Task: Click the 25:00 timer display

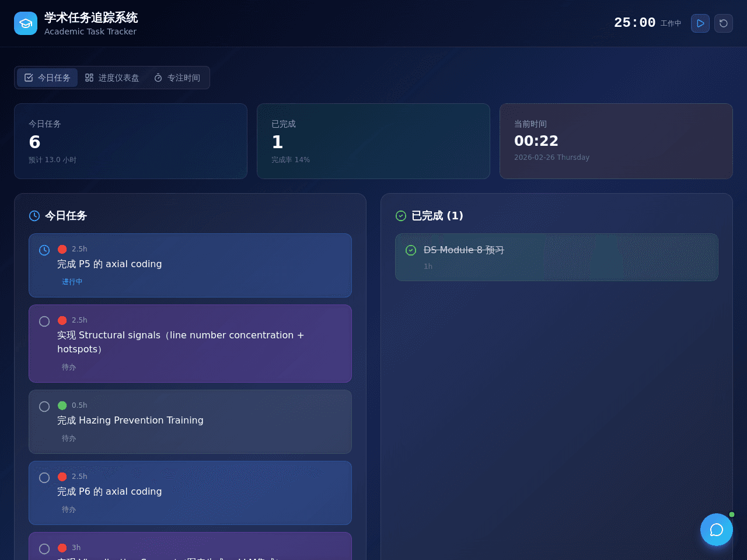Action: click(635, 23)
